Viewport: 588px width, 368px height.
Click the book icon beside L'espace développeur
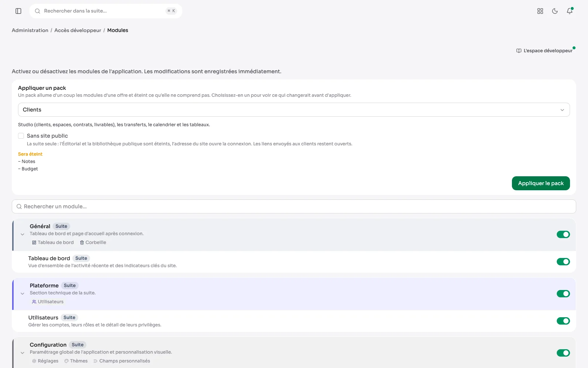coord(519,51)
